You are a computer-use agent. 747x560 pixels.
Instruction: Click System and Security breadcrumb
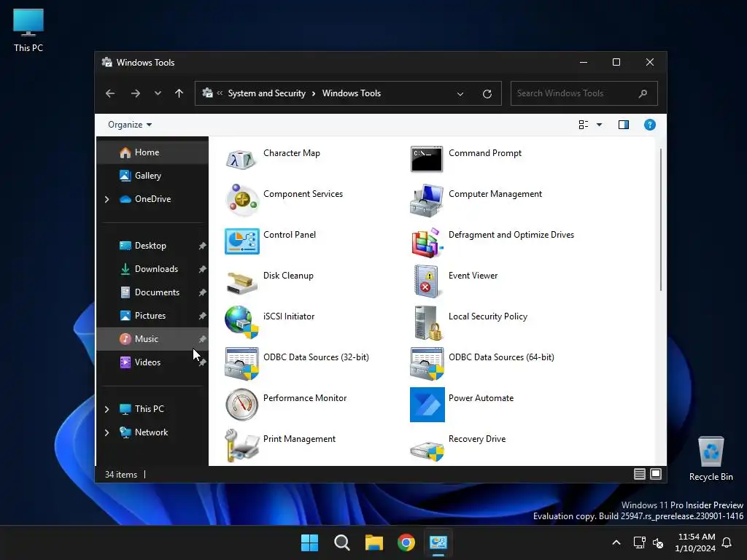[267, 93]
